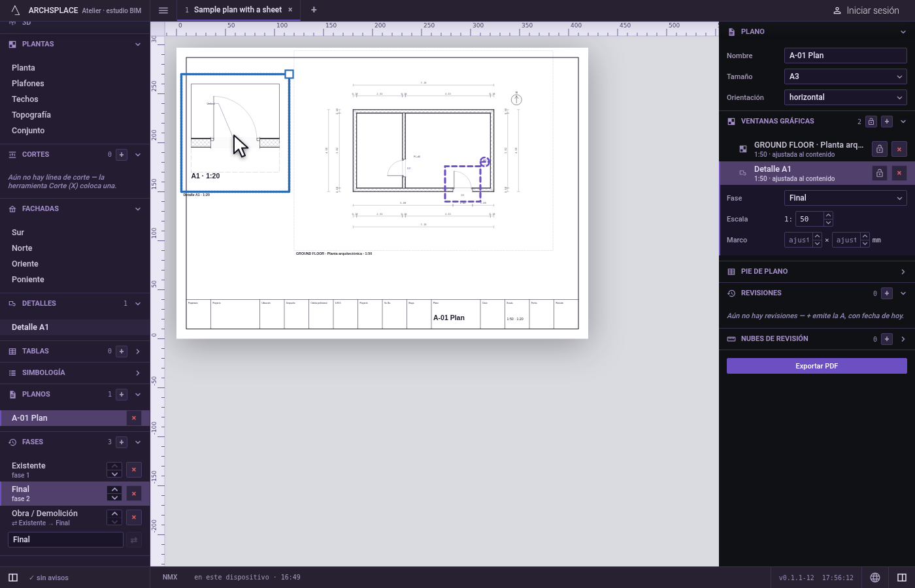The width and height of the screenshot is (915, 588).
Task: Remove the Detalle A1 viewport
Action: click(899, 173)
